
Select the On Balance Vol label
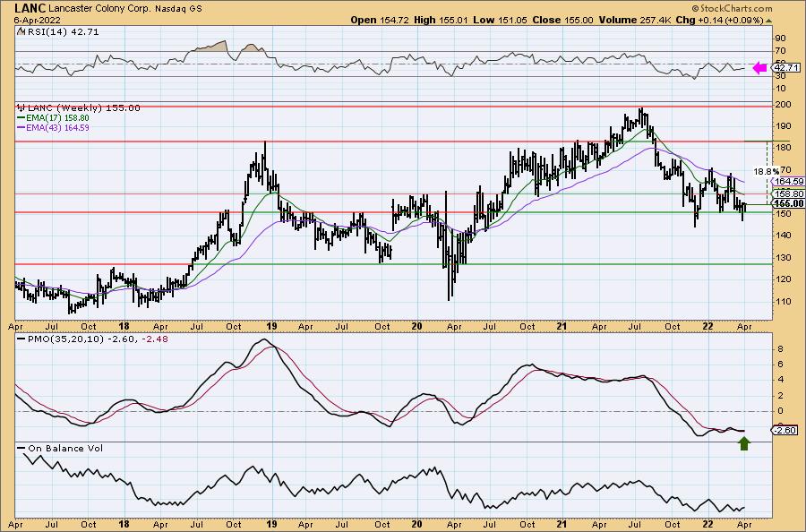click(x=65, y=448)
